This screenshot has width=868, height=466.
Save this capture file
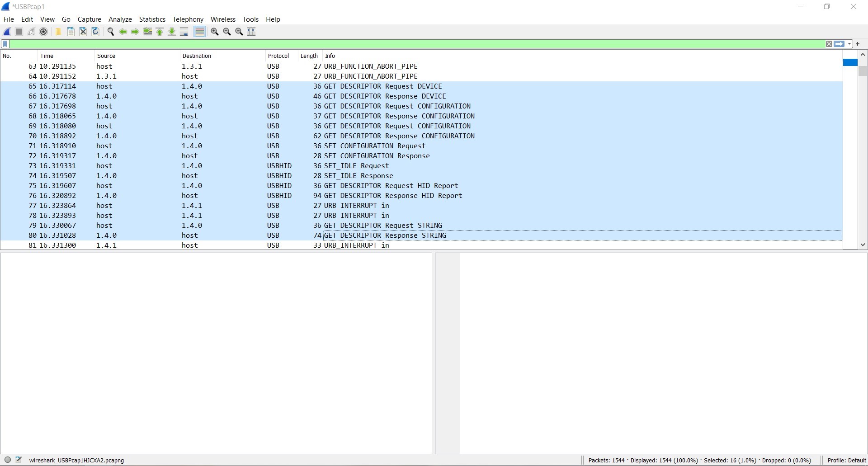click(x=71, y=32)
